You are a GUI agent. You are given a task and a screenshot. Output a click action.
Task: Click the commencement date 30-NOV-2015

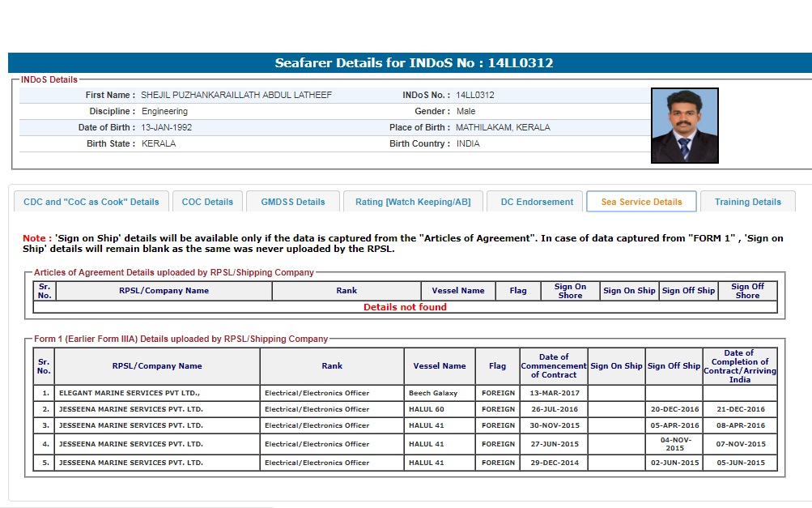[x=554, y=425]
